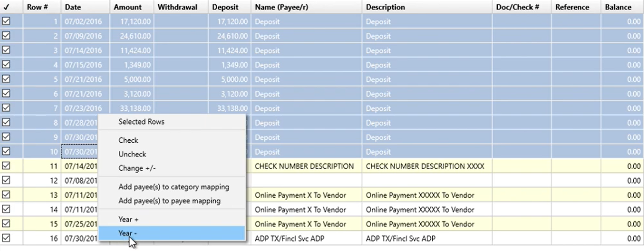This screenshot has width=644, height=251.
Task: Click the deposit cell 5,000.00
Action: click(230, 79)
